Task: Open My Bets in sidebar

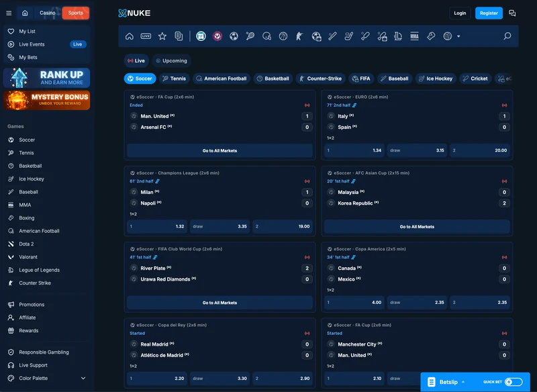Action: (46, 57)
